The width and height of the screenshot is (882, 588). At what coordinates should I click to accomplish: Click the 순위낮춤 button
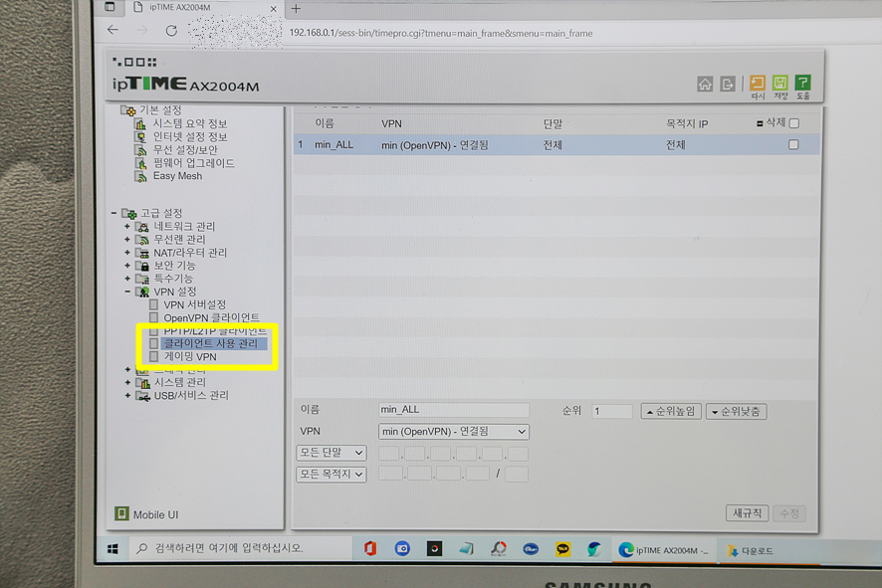[x=737, y=412]
